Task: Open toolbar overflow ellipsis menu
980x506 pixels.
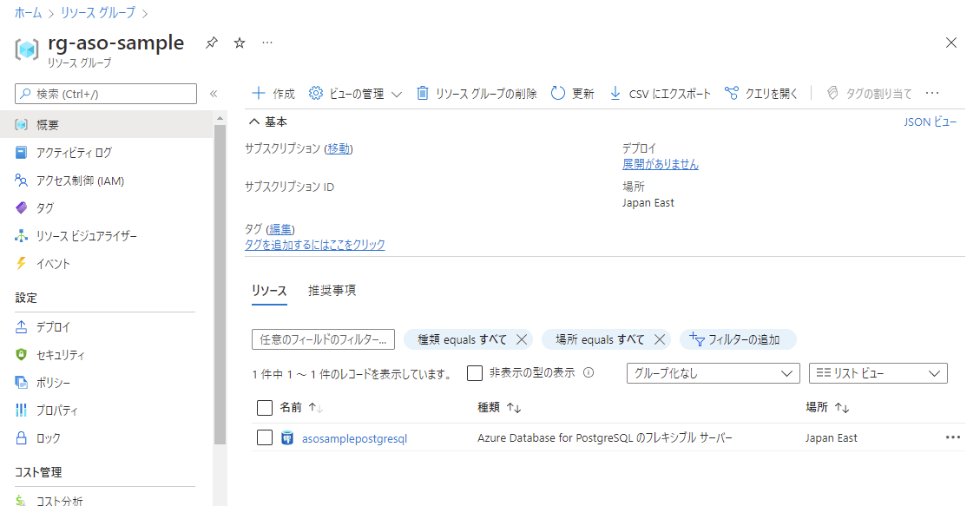Action: click(932, 93)
